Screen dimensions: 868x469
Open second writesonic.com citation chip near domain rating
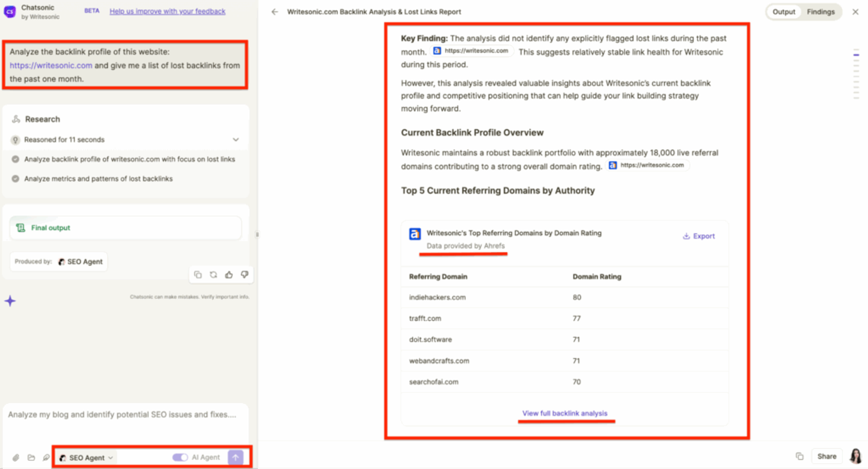coord(647,165)
